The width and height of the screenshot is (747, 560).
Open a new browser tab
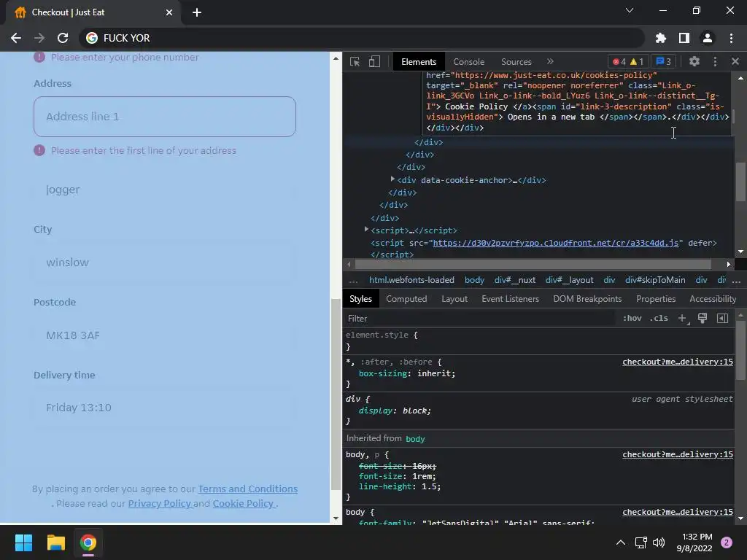(197, 12)
